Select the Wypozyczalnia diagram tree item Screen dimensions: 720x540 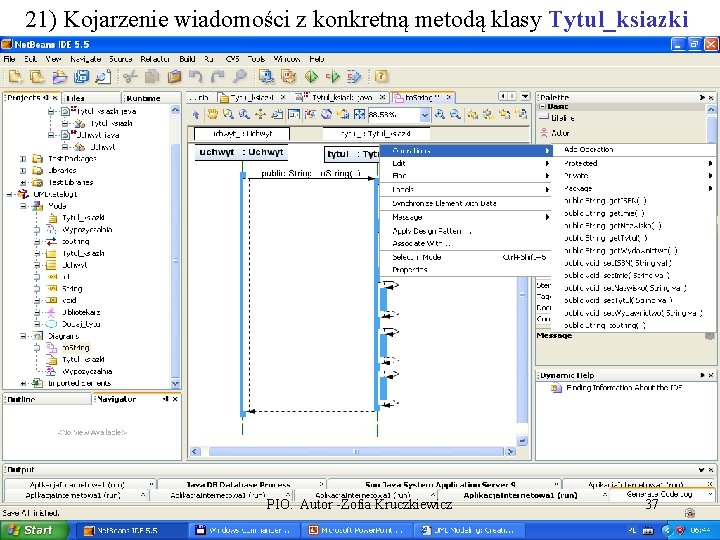(87, 371)
